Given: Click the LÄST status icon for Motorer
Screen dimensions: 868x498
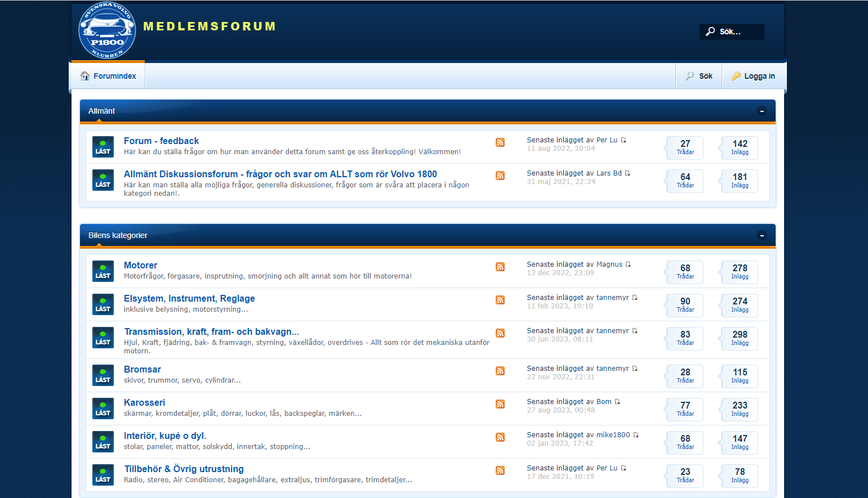Looking at the screenshot, I should pos(103,271).
